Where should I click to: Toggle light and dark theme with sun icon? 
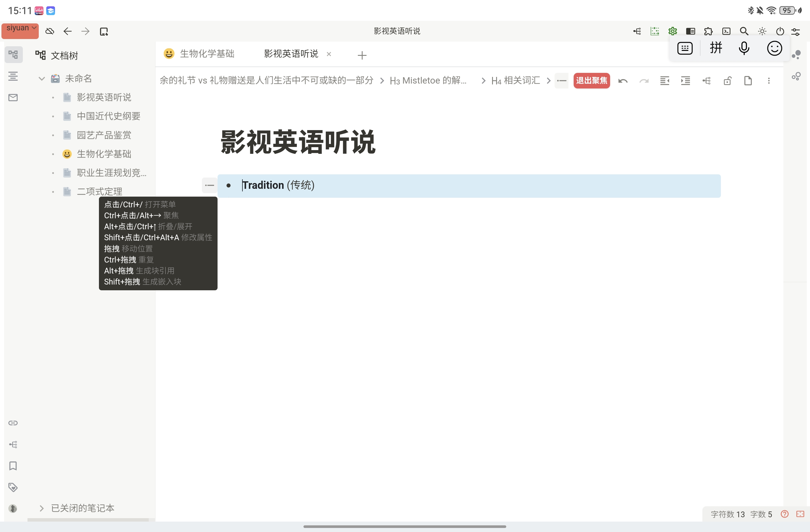coord(762,31)
